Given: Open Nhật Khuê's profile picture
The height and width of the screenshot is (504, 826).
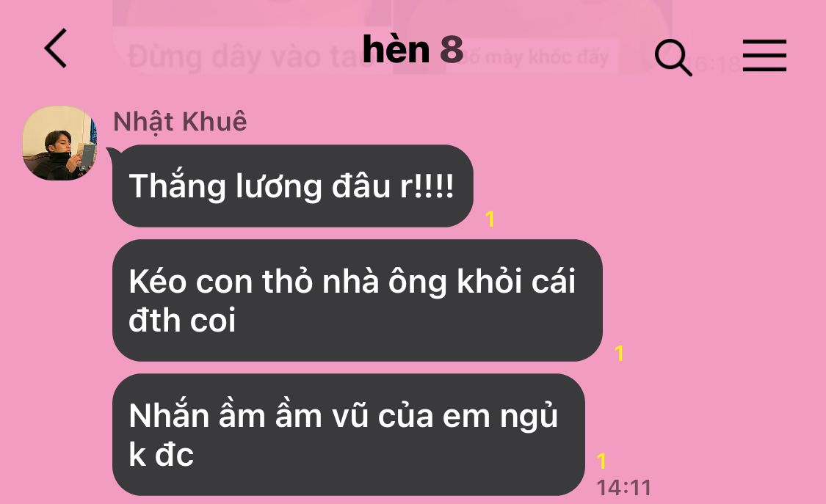Looking at the screenshot, I should tap(60, 143).
